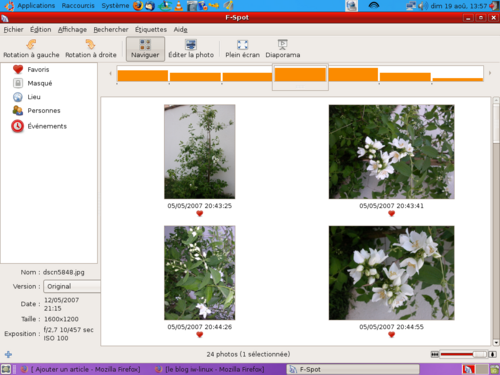Switch to Ajouter un article Firefox window

[x=80, y=369]
